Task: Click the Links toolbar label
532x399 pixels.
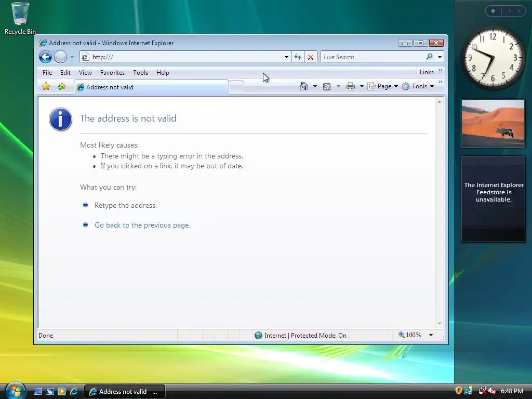Action: click(x=427, y=72)
